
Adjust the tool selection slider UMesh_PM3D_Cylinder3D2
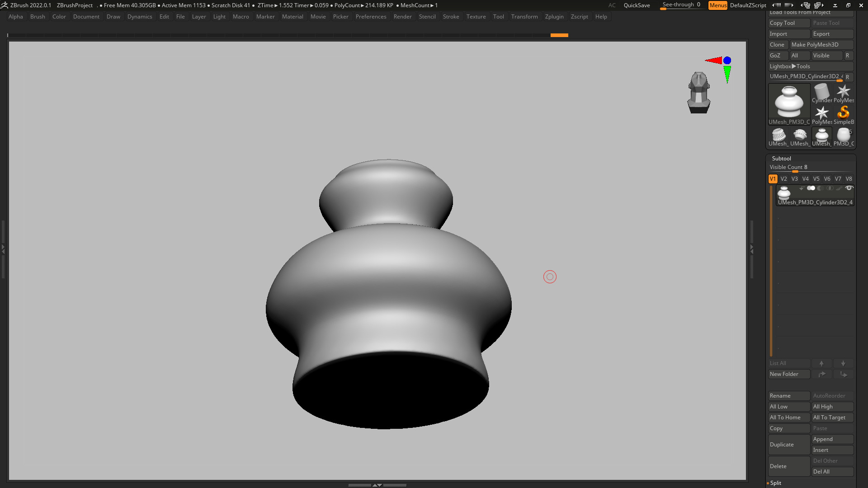click(x=806, y=77)
